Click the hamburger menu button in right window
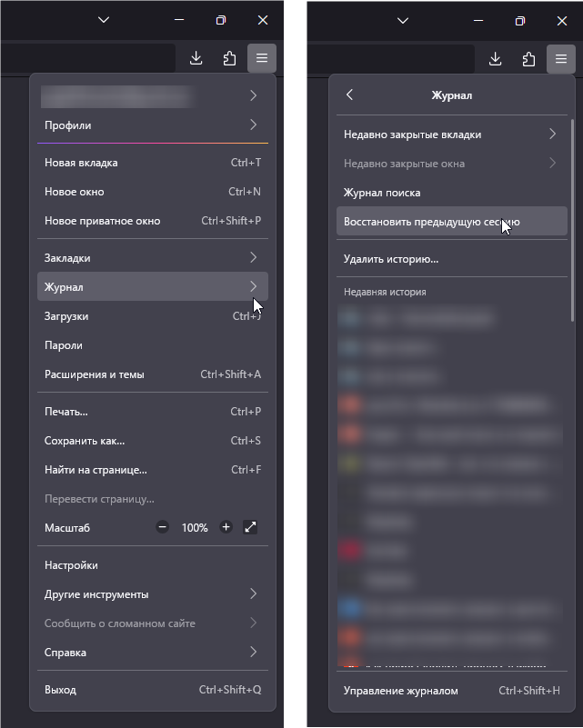Image resolution: width=583 pixels, height=728 pixels. pos(560,59)
